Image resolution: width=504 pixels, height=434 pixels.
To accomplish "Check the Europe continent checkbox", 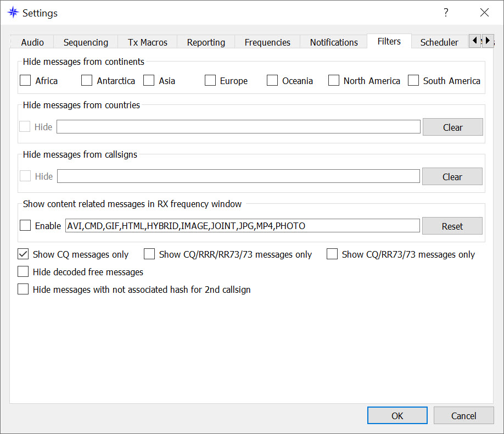I will coord(210,81).
